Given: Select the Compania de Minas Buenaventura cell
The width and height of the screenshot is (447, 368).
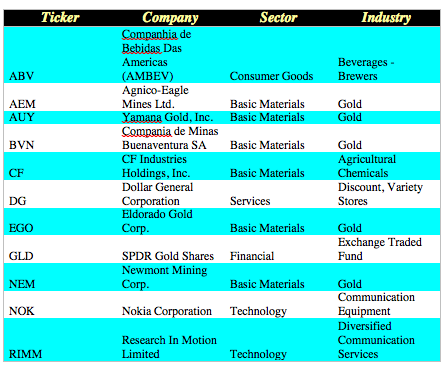Looking at the screenshot, I should (x=170, y=138).
